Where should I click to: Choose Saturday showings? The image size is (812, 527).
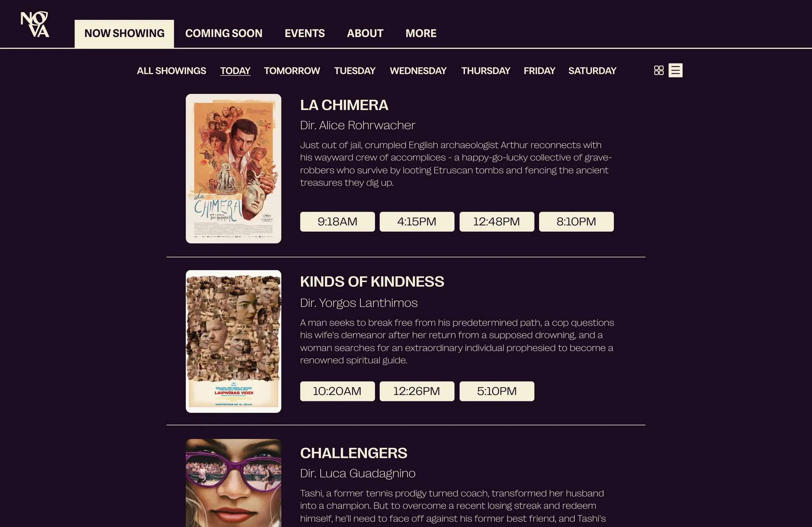[592, 71]
